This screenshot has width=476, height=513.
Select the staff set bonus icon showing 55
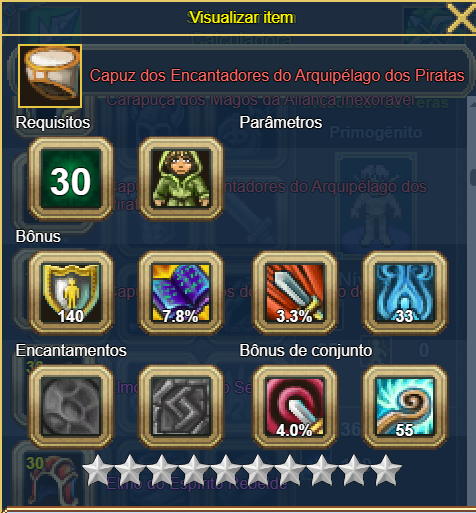[x=405, y=406]
